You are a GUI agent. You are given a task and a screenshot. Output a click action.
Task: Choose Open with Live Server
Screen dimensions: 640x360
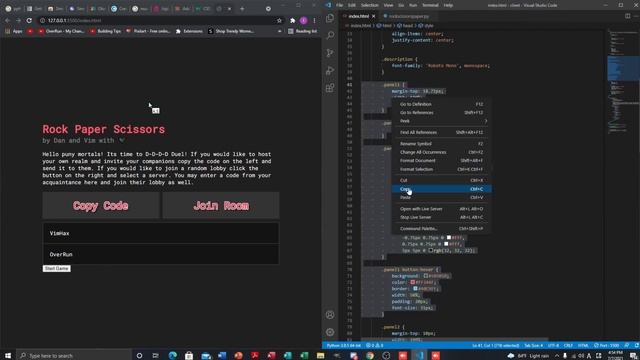(441, 209)
